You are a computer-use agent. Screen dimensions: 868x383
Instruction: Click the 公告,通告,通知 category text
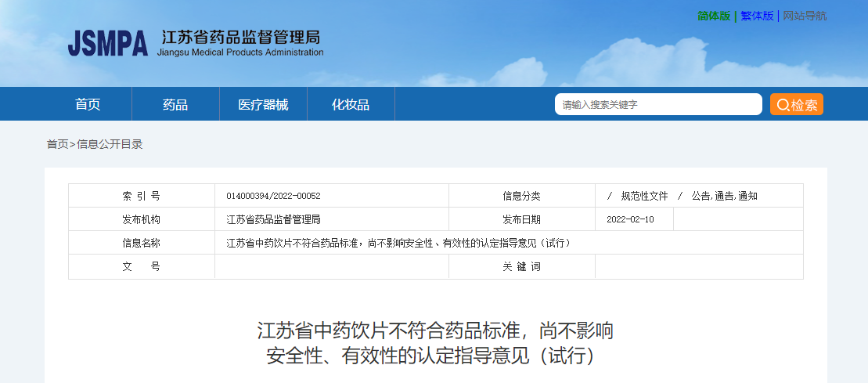click(724, 196)
